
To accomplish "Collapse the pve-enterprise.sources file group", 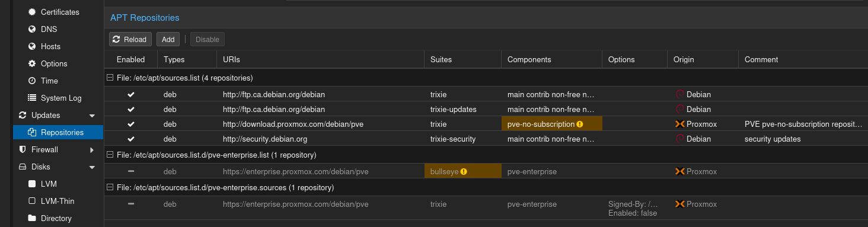I will click(x=110, y=187).
